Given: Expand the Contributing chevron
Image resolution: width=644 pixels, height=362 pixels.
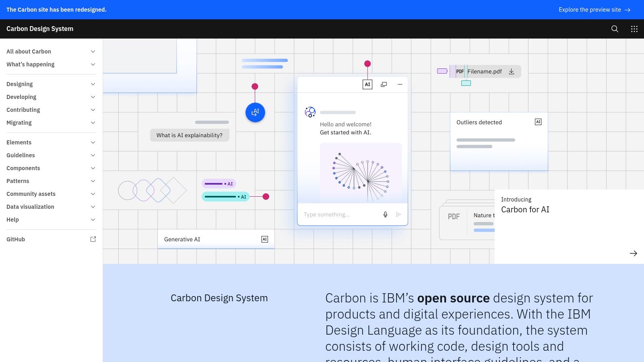Looking at the screenshot, I should click(x=93, y=110).
